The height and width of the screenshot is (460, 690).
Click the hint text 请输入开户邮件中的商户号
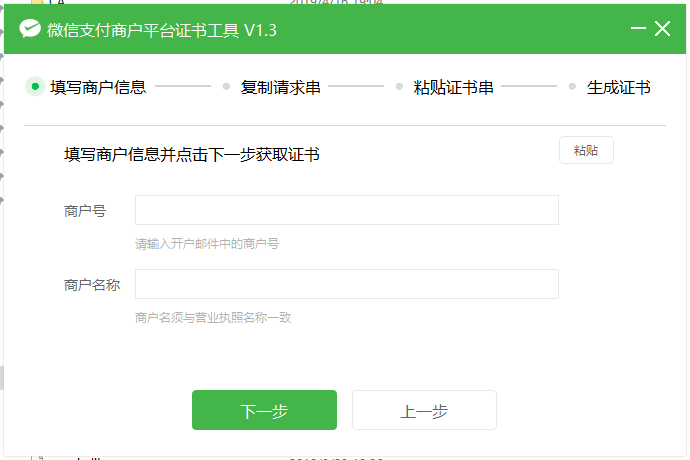coord(207,243)
